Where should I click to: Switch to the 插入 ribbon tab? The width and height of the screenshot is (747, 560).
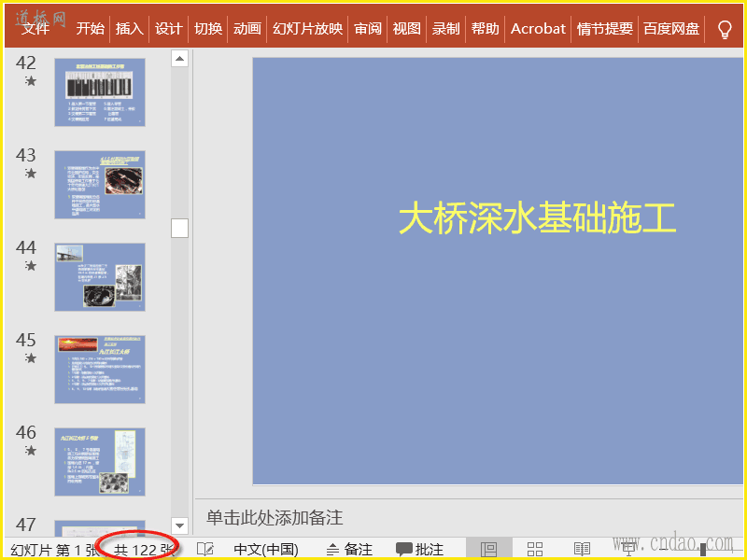(130, 29)
